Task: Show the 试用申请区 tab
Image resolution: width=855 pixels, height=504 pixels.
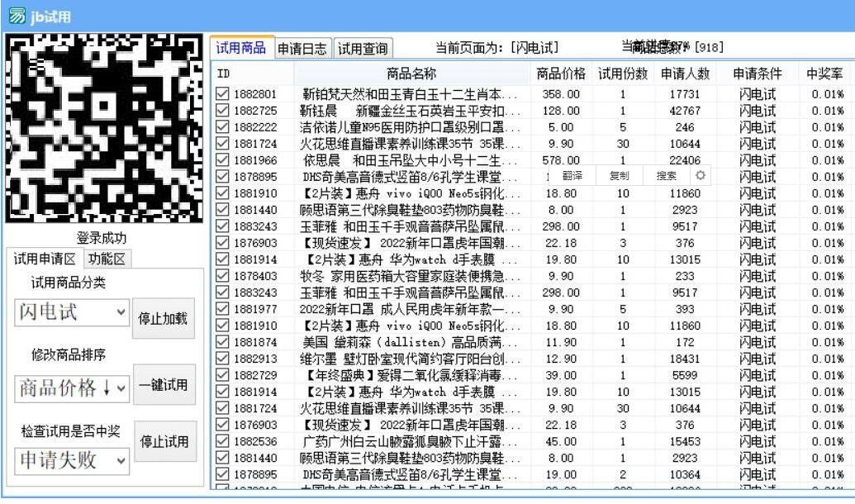Action: pos(45,259)
